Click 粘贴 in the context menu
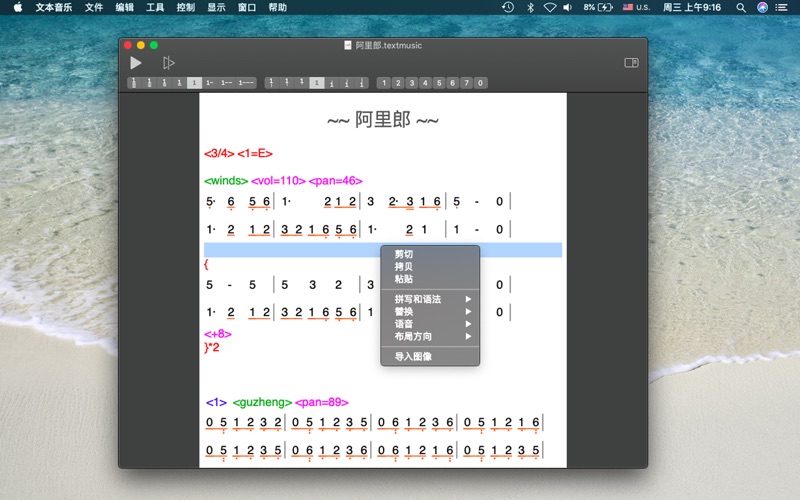800x500 pixels. (x=404, y=279)
